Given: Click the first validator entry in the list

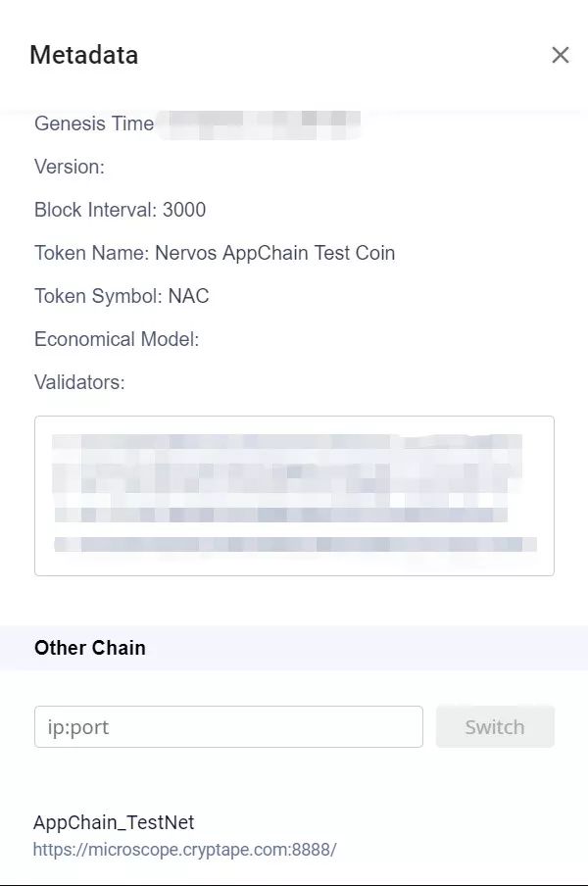Looking at the screenshot, I should tap(286, 442).
